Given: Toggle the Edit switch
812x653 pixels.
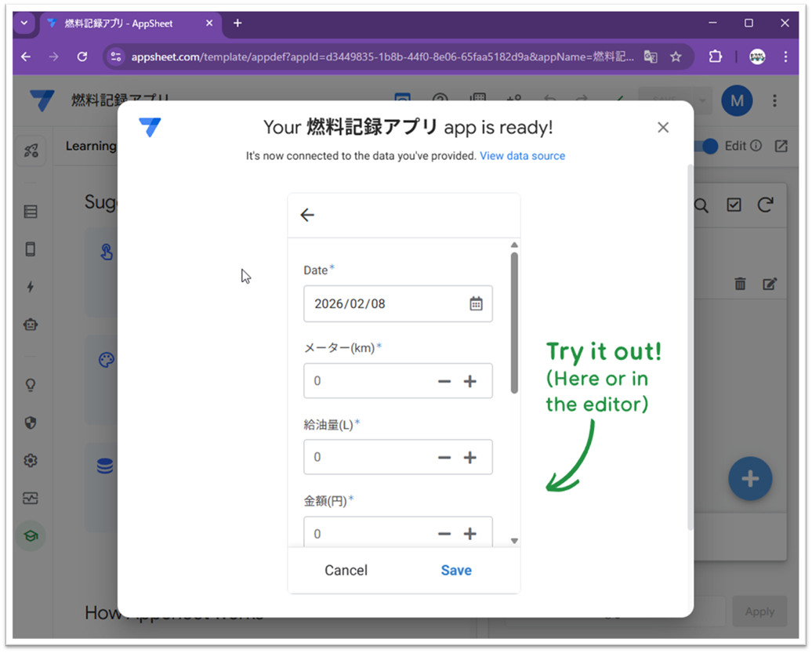Looking at the screenshot, I should tap(708, 146).
